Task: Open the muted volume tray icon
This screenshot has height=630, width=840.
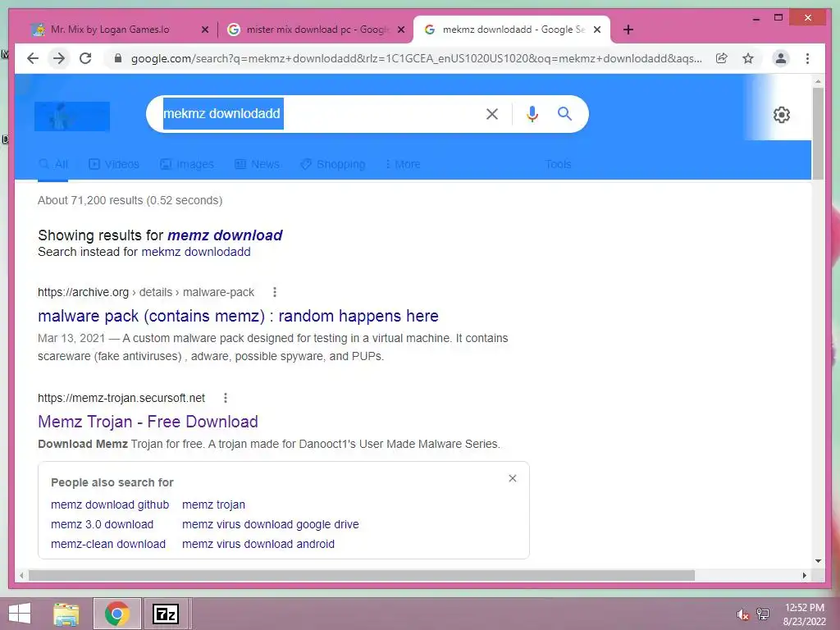Action: [742, 614]
